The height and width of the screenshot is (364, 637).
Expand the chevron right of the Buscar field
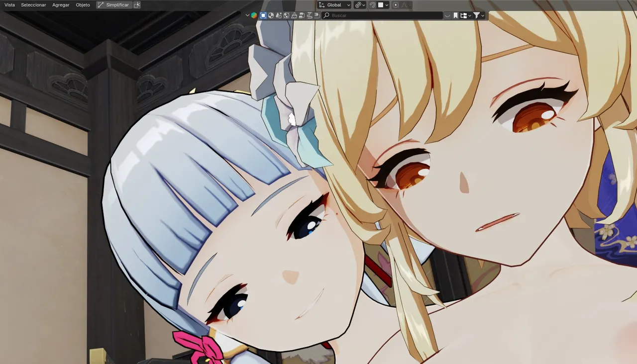[447, 15]
